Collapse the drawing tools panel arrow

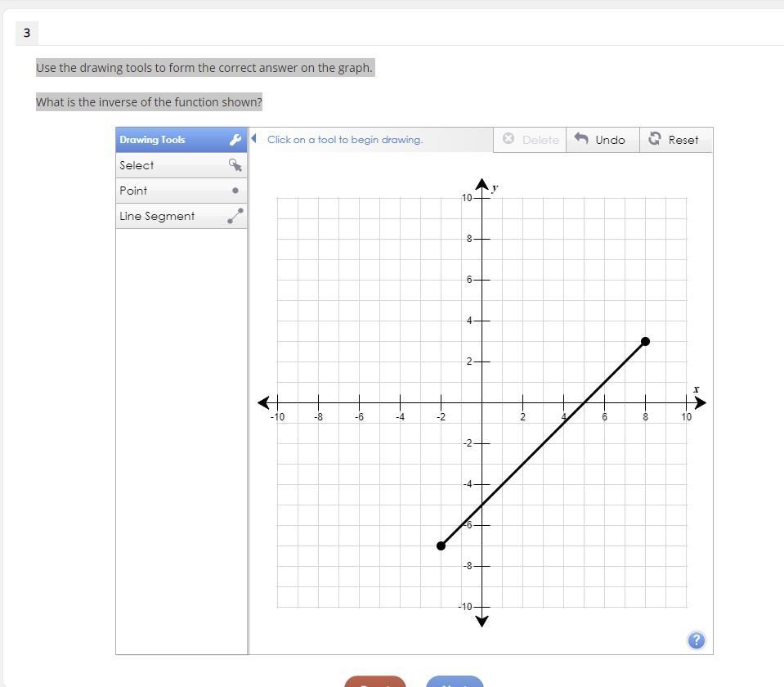(254, 138)
